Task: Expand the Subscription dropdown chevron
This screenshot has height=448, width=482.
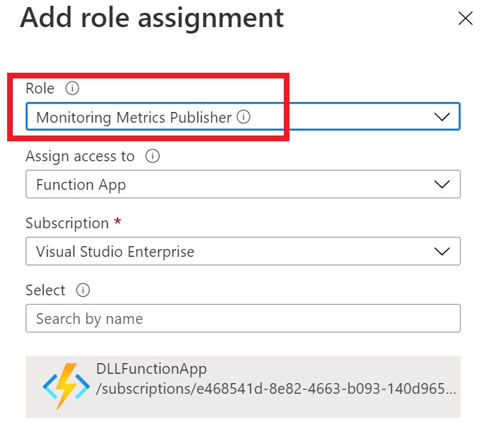Action: (x=442, y=252)
